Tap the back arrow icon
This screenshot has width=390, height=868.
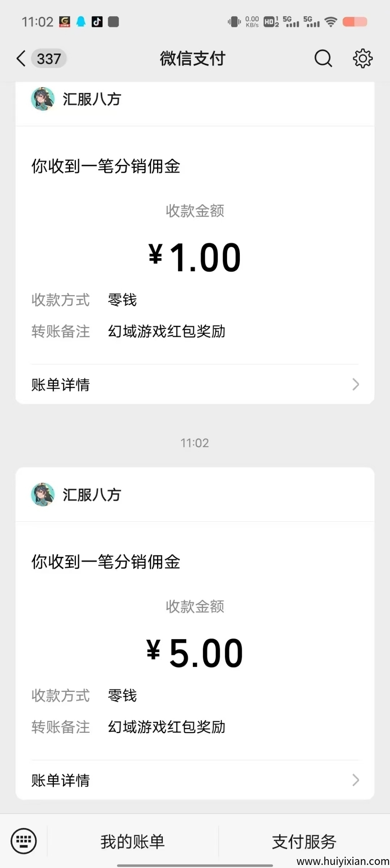click(x=21, y=59)
